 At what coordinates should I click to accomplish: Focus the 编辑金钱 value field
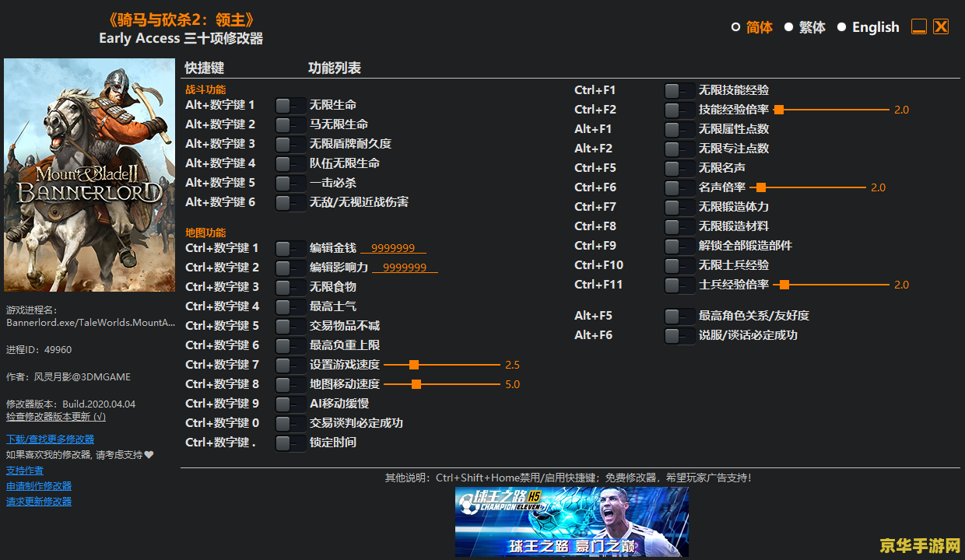pos(393,248)
